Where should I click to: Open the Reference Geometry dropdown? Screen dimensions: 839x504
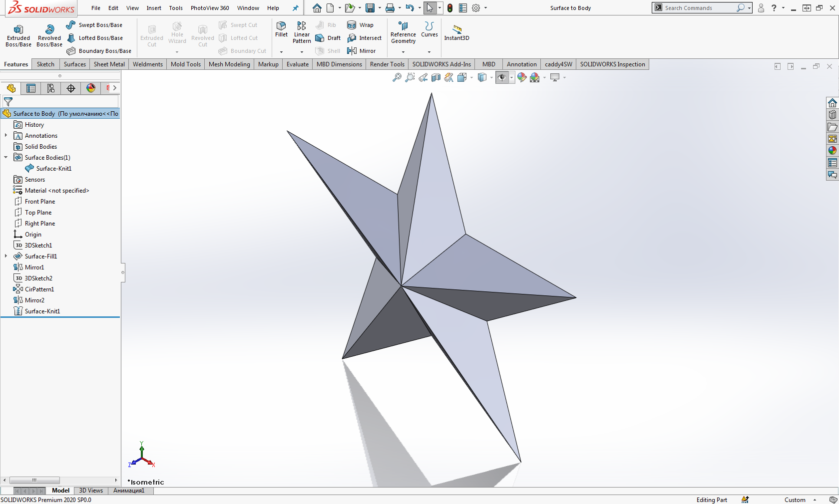403,52
